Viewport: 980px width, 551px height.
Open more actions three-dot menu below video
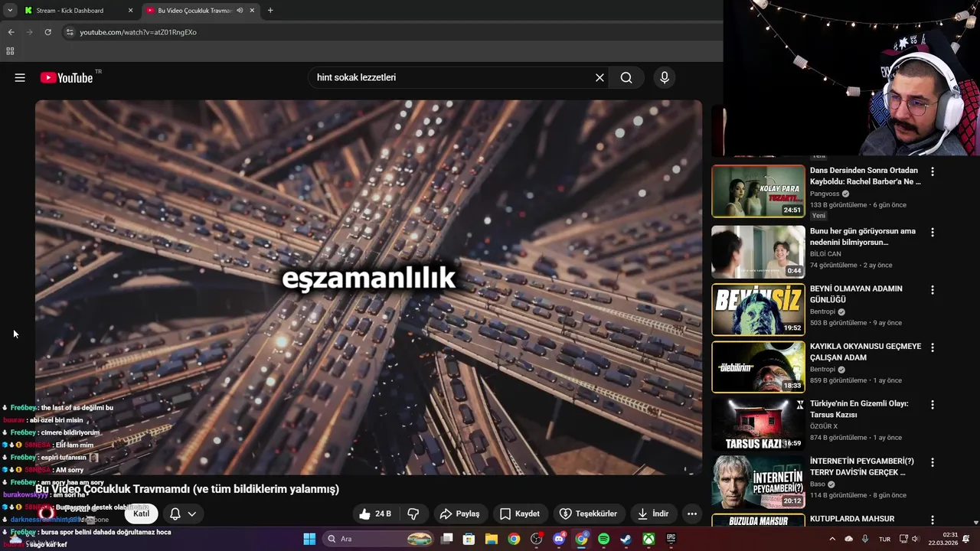691,514
